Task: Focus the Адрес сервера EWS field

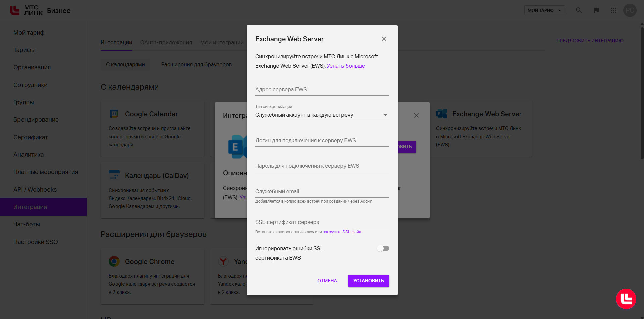Action: 322,90
